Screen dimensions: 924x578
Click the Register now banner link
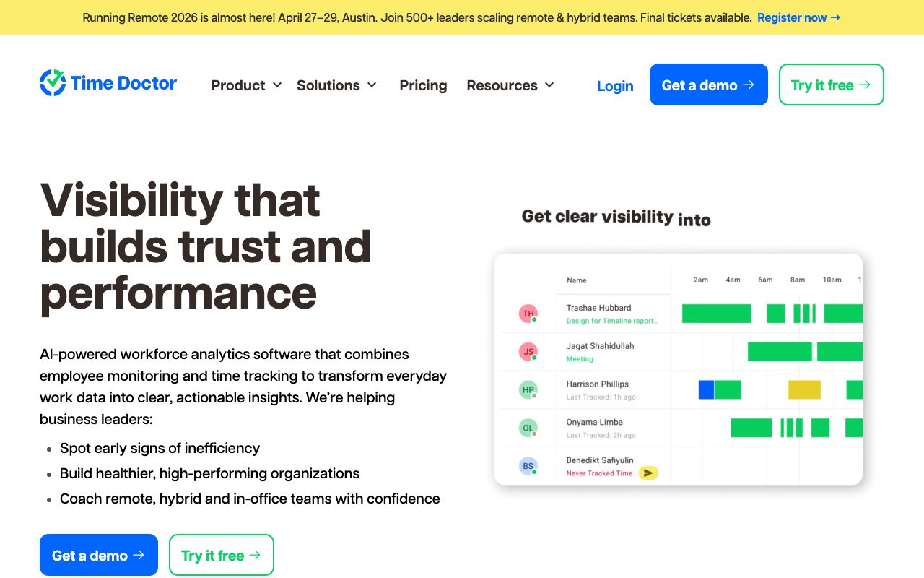(x=798, y=17)
